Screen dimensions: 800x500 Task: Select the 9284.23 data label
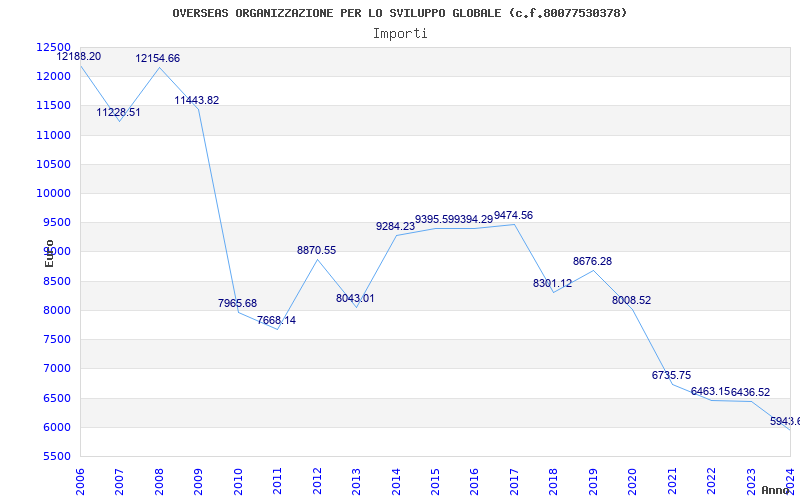395,226
